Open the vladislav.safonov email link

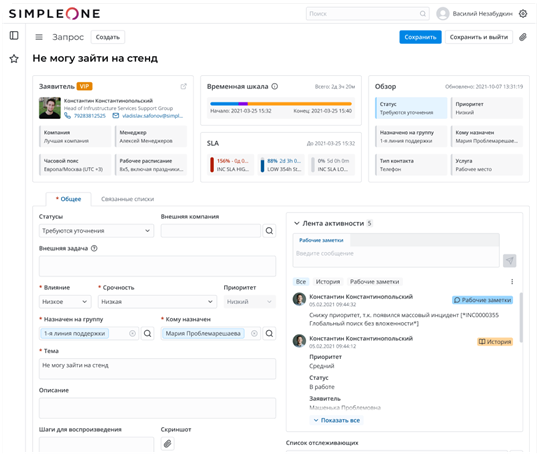point(152,116)
